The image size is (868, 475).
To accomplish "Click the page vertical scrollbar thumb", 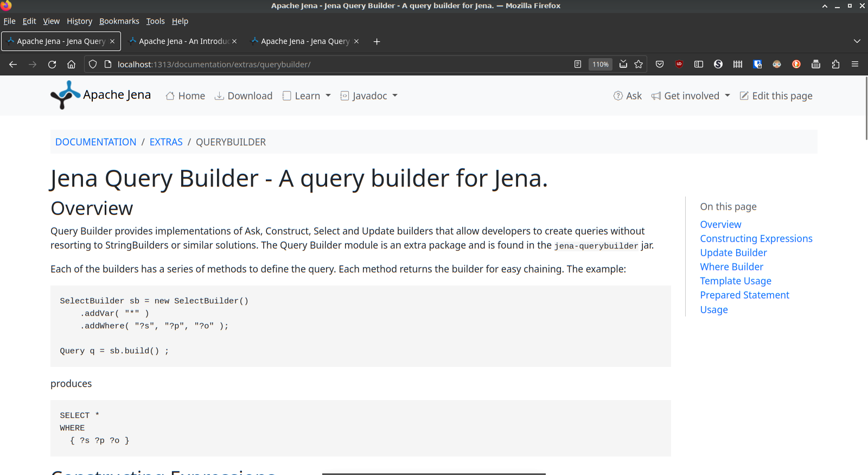I will coord(866,107).
